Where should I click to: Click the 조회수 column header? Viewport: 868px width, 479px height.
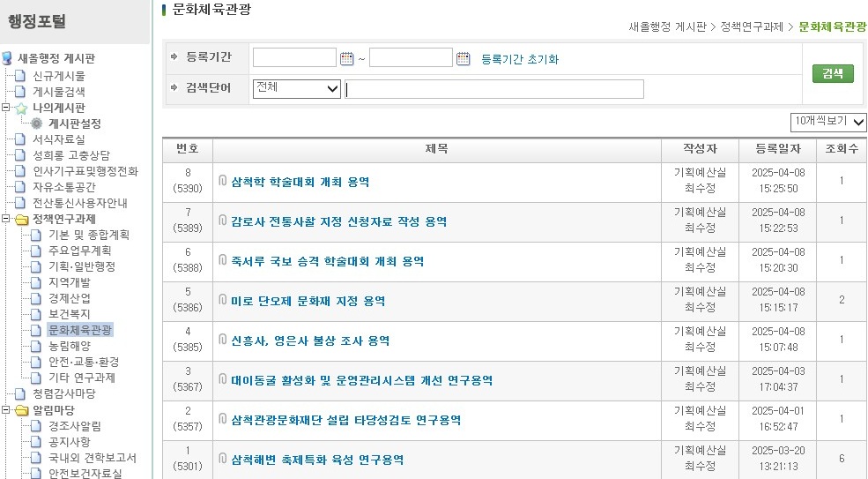pos(842,149)
